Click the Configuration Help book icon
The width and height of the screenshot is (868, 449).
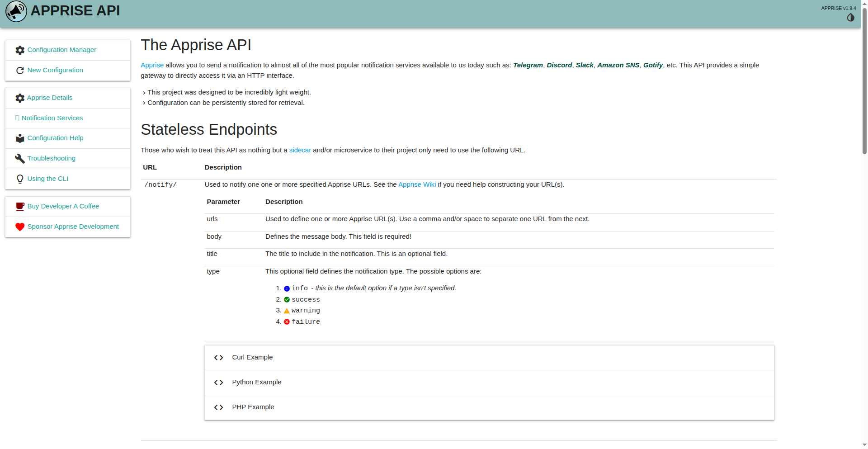tap(20, 138)
